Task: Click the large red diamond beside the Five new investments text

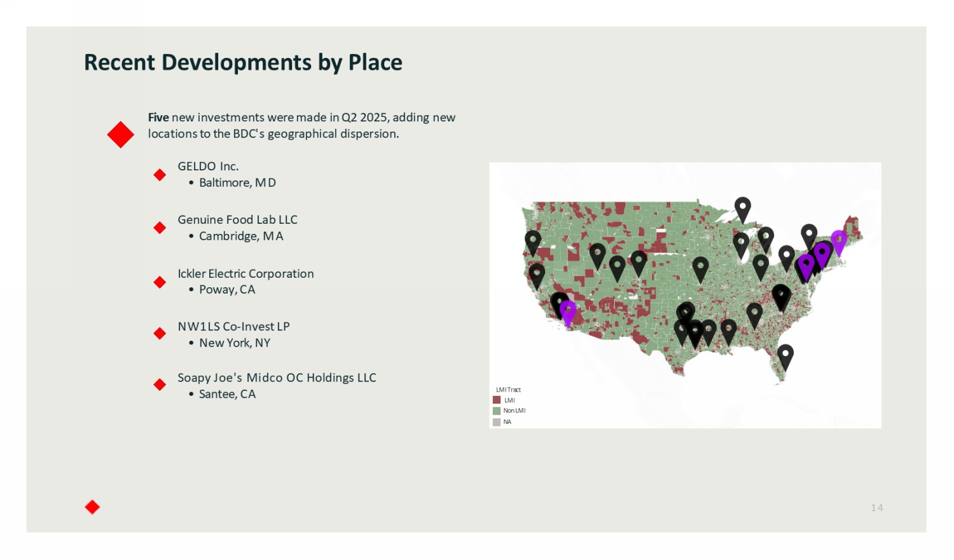Action: point(120,134)
